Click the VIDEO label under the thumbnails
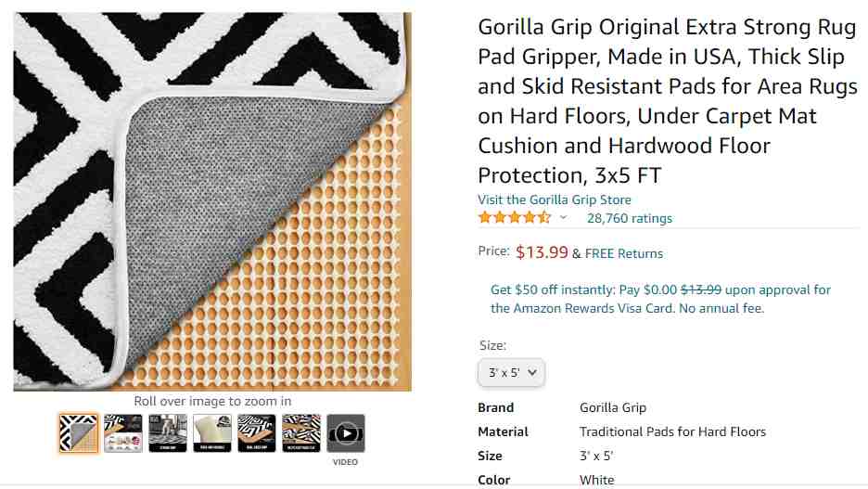 pos(345,462)
